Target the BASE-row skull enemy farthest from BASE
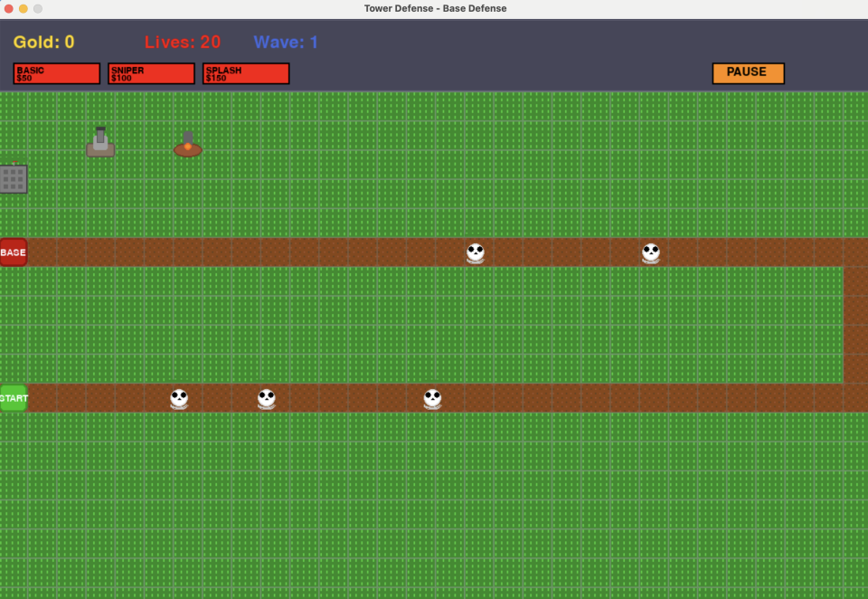The height and width of the screenshot is (599, 868). click(651, 252)
